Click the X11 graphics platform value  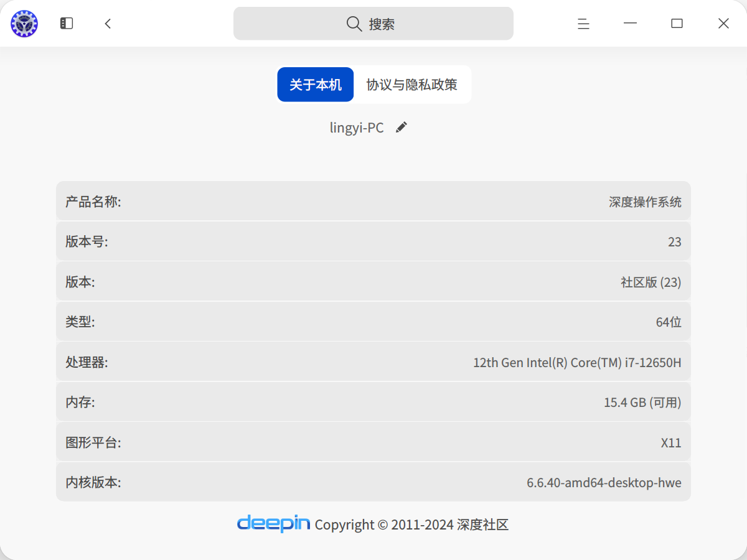(x=671, y=442)
